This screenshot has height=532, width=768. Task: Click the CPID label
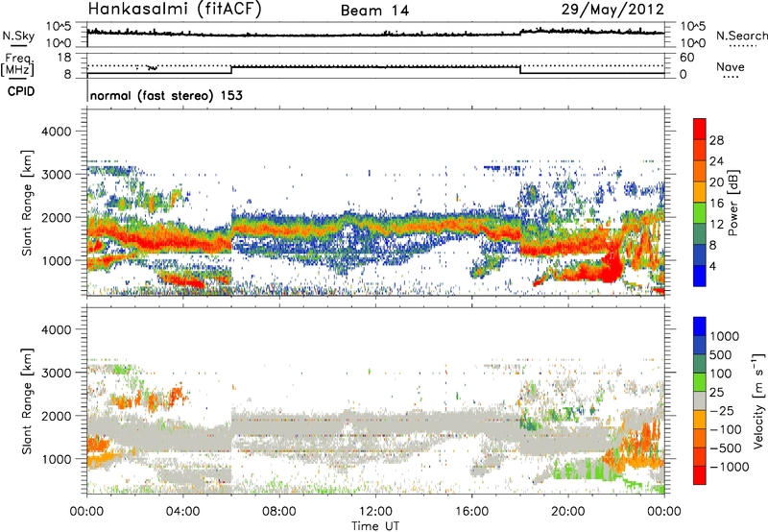(x=21, y=91)
